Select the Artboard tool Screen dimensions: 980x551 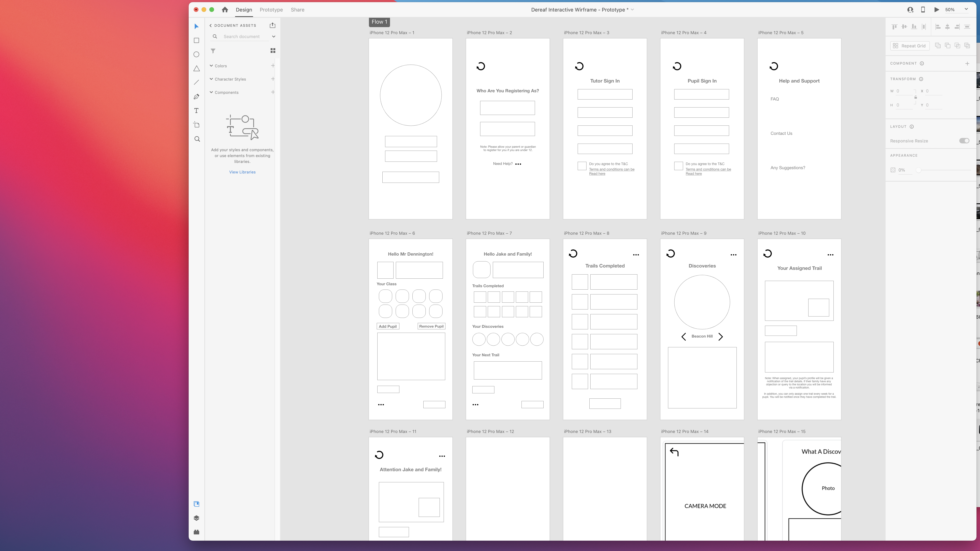196,125
